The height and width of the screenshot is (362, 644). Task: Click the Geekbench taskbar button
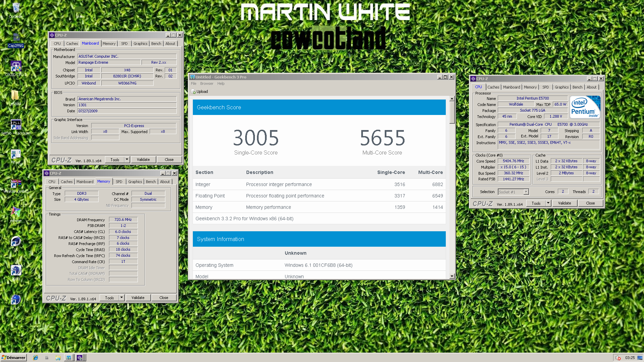tap(69, 358)
